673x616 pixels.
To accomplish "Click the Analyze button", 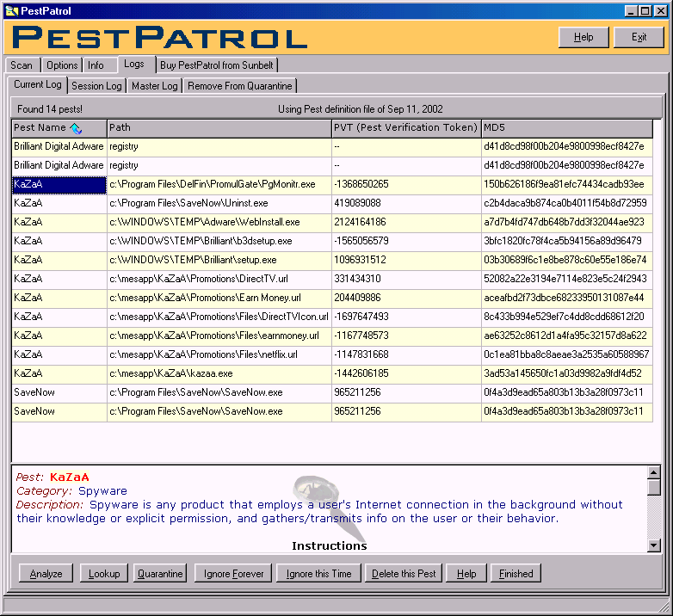I will point(46,574).
